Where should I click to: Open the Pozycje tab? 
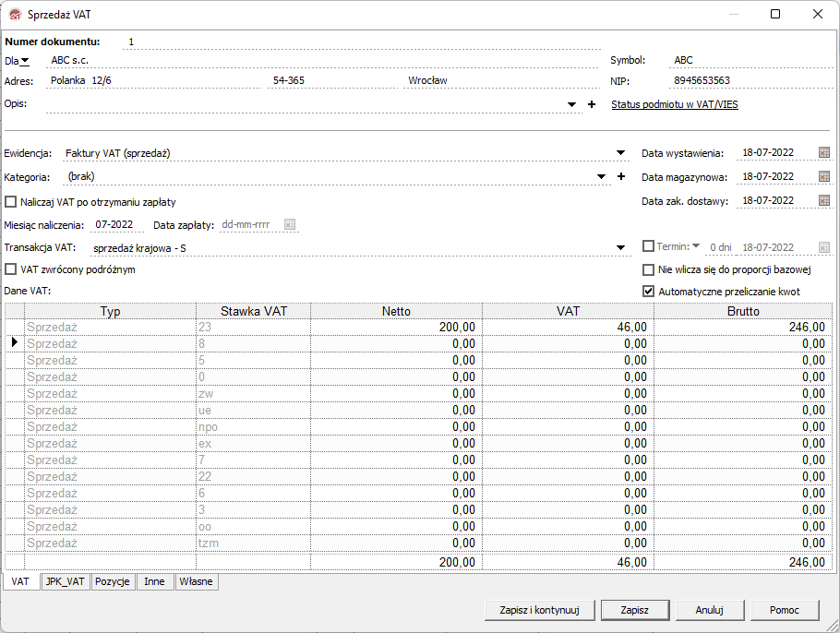[x=112, y=581]
